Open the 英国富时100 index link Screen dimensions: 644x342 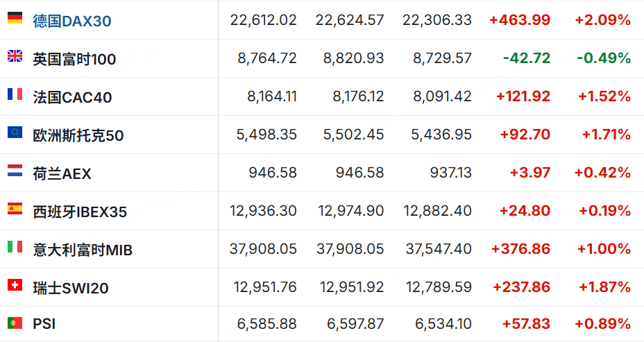pyautogui.click(x=74, y=59)
